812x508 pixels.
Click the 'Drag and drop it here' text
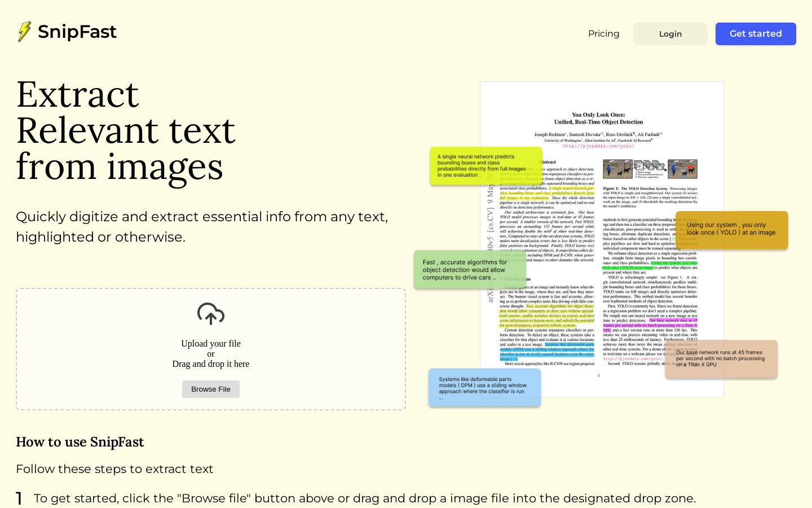pyautogui.click(x=211, y=364)
